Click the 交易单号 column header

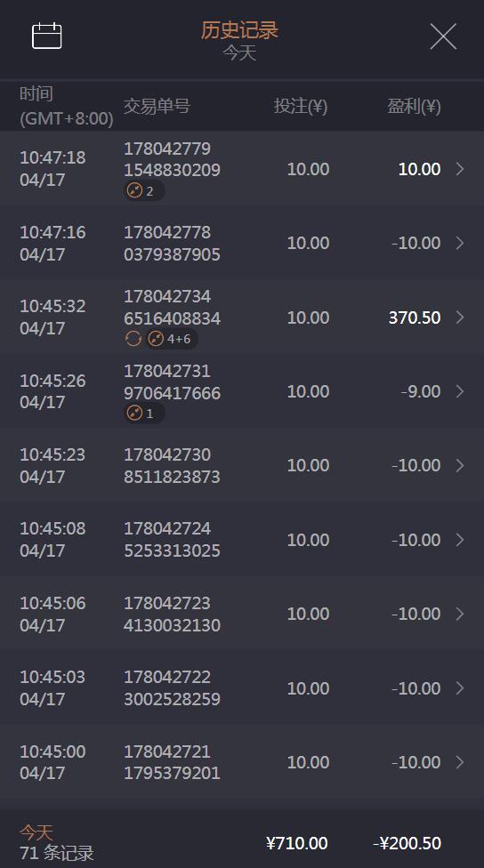157,106
